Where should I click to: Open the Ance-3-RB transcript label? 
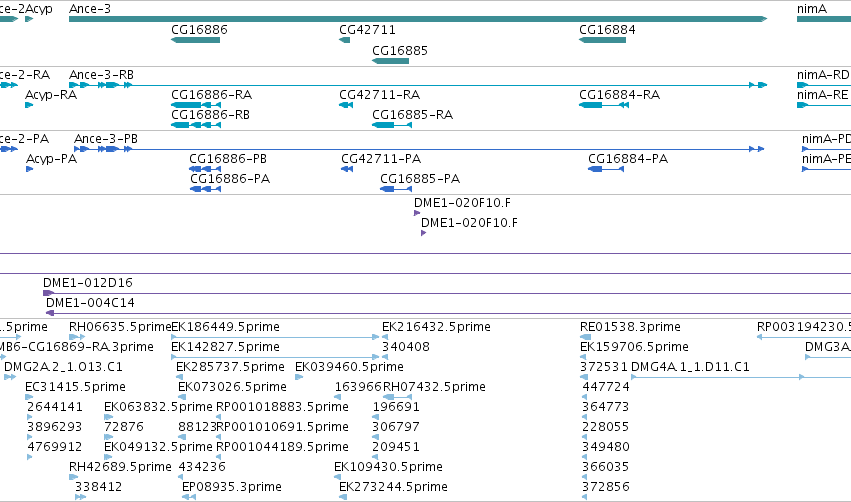pyautogui.click(x=101, y=74)
